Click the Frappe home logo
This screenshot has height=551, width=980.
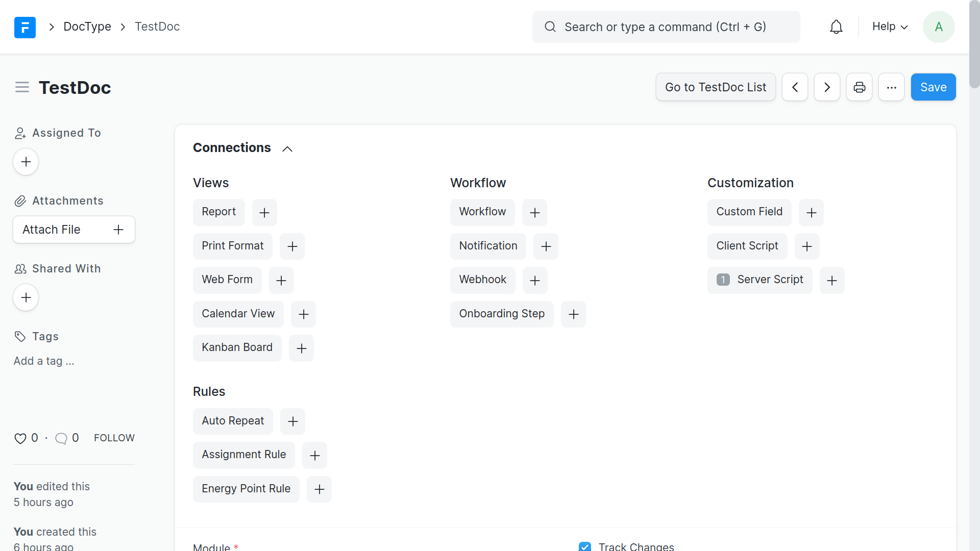(x=25, y=27)
